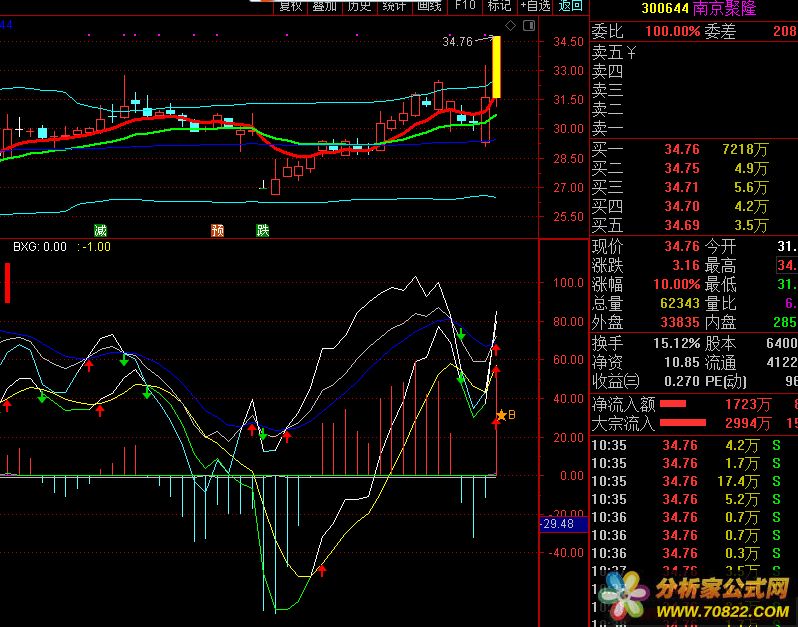The height and width of the screenshot is (627, 798).
Task: Add stock via +自选 button
Action: (535, 6)
